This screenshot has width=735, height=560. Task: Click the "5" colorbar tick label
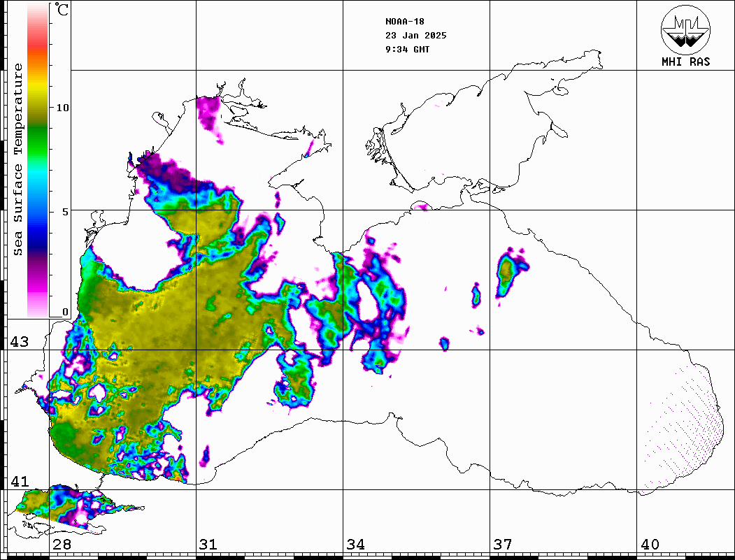point(66,212)
